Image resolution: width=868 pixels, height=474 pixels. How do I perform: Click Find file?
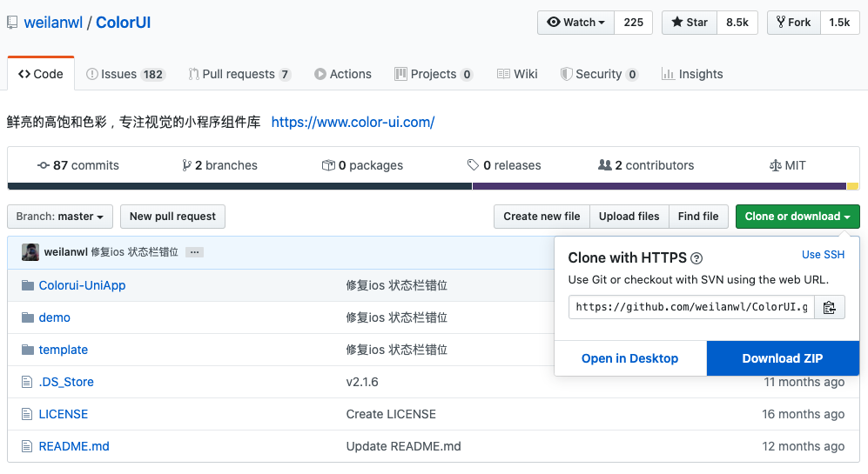coord(698,217)
